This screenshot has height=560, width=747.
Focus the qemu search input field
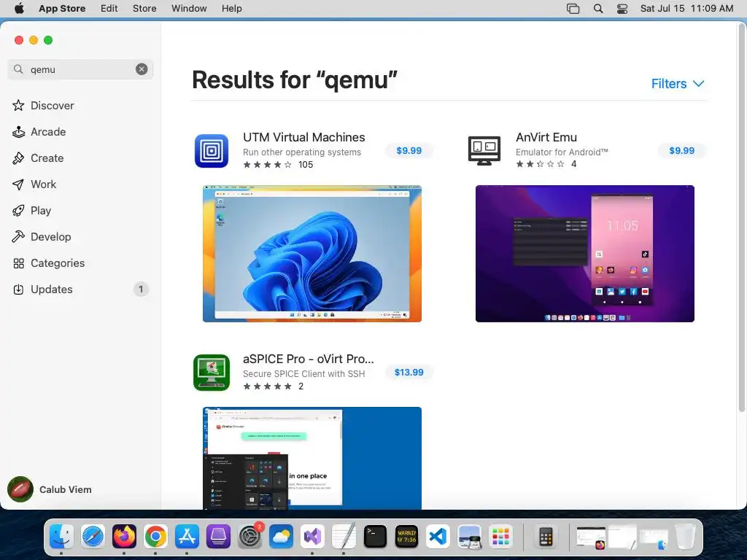pyautogui.click(x=81, y=69)
